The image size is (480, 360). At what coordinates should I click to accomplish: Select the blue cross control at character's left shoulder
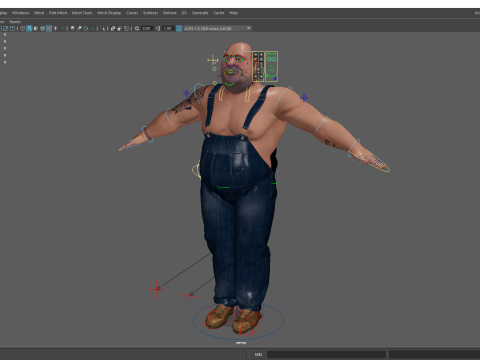click(x=304, y=98)
